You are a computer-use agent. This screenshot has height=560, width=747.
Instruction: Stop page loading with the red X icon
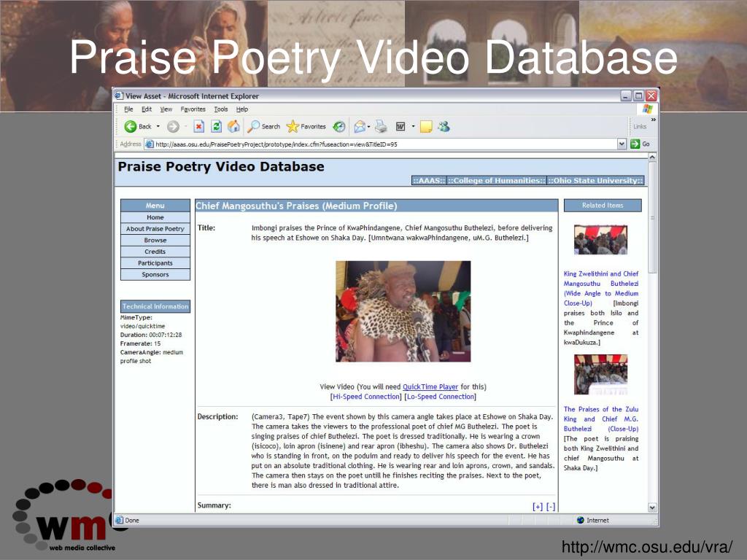pyautogui.click(x=198, y=127)
